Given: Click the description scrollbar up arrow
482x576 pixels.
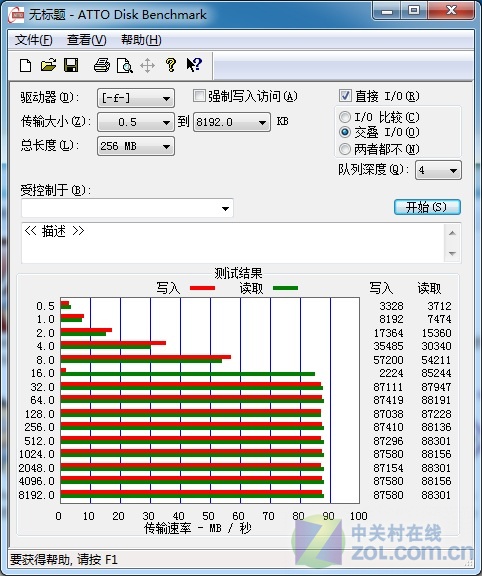Looking at the screenshot, I should [x=452, y=233].
